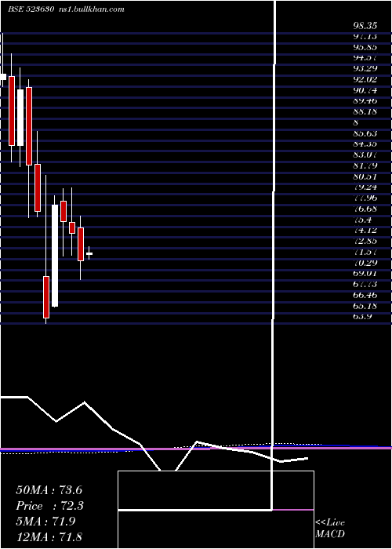Click the 72.85 price axis label
This screenshot has width=392, height=549.
click(365, 242)
